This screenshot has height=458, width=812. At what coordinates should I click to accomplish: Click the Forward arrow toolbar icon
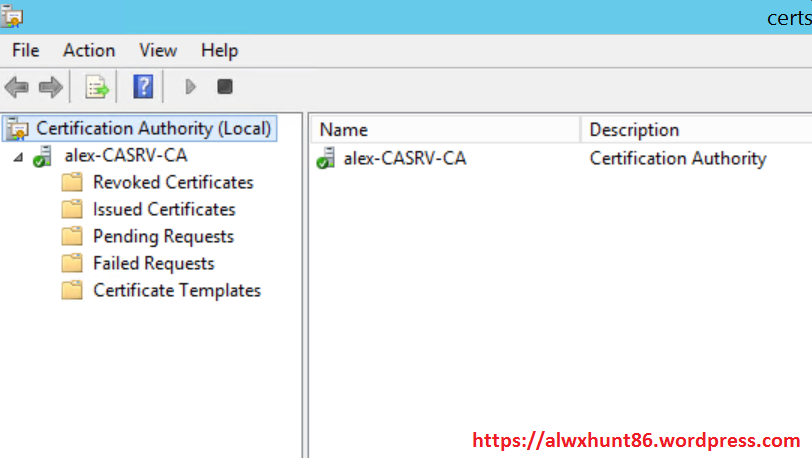click(x=50, y=87)
